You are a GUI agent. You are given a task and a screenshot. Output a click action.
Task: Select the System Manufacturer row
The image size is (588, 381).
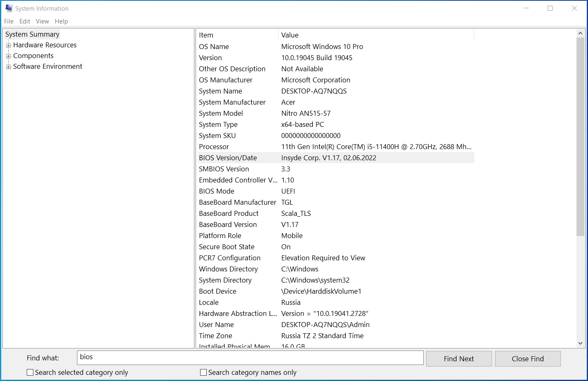336,102
